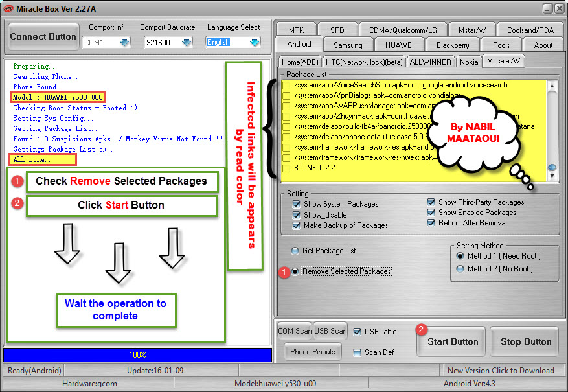Screen dimensions: 568x392
Task: Switch to Nokia sub-tab
Action: coord(469,62)
